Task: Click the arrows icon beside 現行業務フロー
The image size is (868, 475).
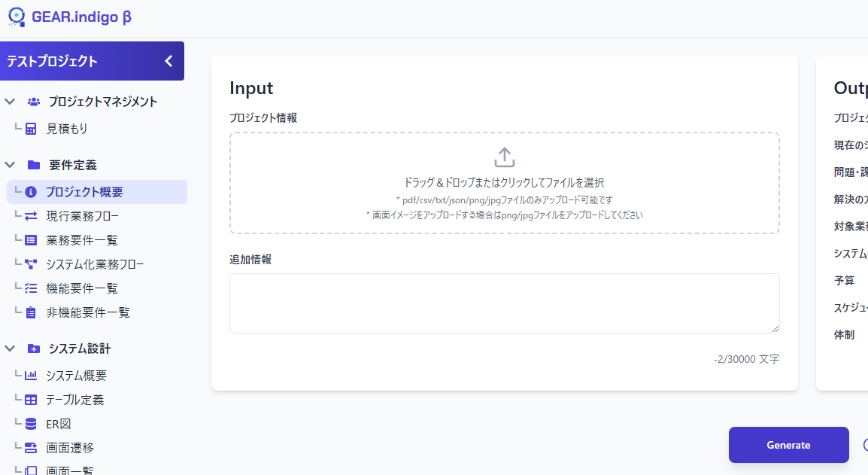Action: 31,216
